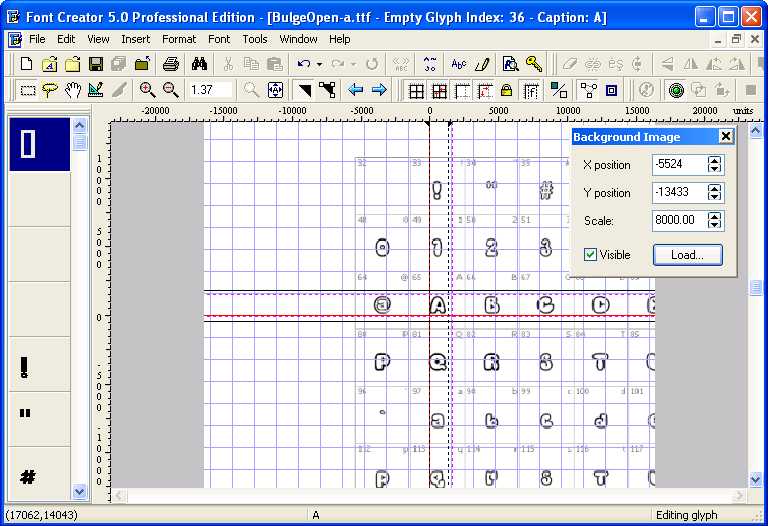Viewport: 768px width, 526px height.
Task: Click the accents/diacritics toolbar icon
Action: 430,64
